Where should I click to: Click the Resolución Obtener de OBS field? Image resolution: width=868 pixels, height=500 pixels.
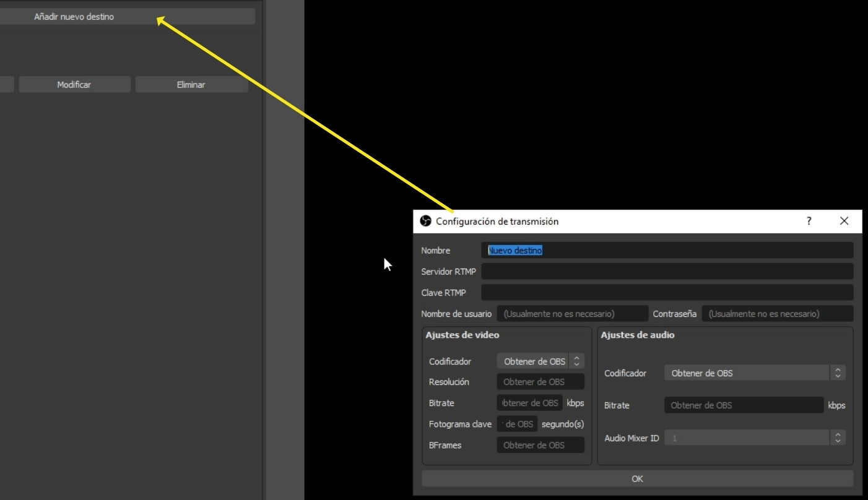click(x=539, y=382)
